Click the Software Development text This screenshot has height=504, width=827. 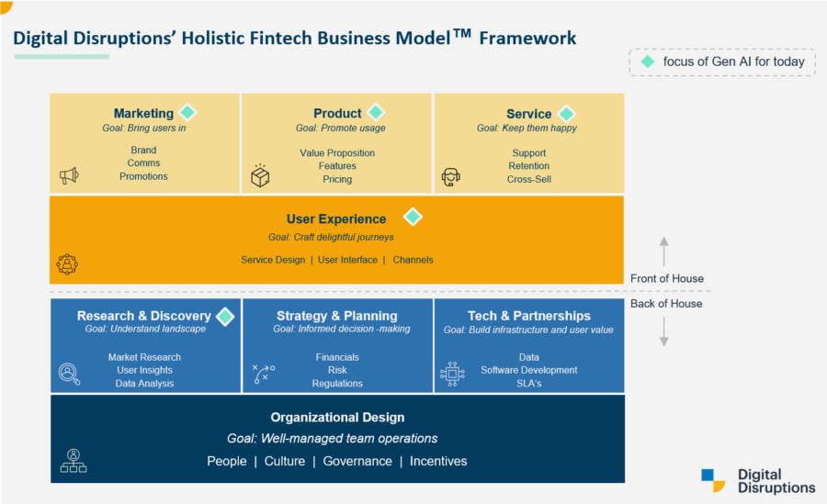[x=529, y=370]
